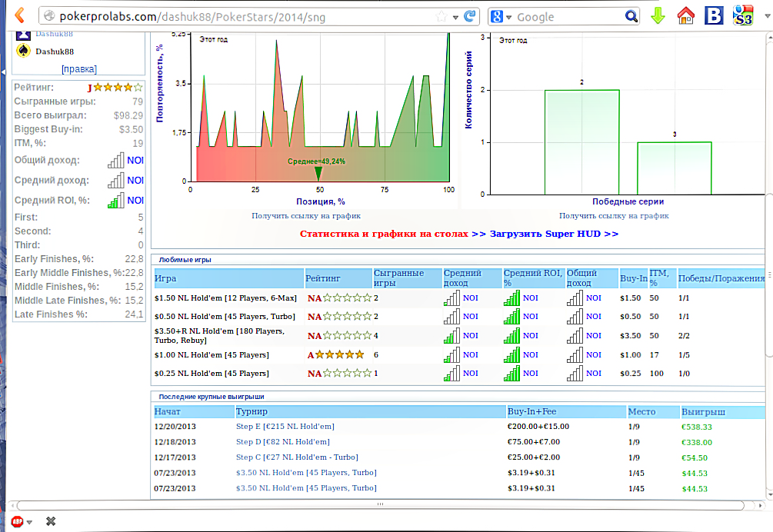Click the spade avatar icon next to Dashuk88
Image resolution: width=773 pixels, height=532 pixels.
click(x=23, y=51)
